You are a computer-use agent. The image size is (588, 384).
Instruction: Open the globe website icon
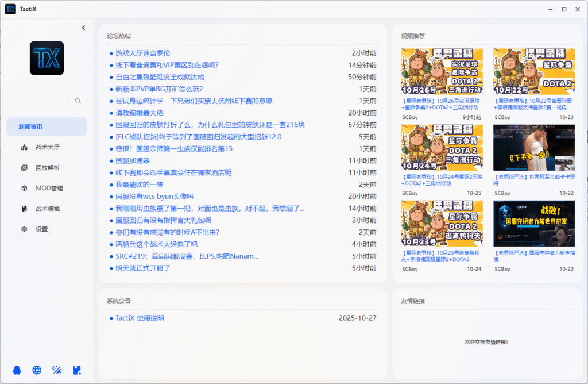pos(37,370)
